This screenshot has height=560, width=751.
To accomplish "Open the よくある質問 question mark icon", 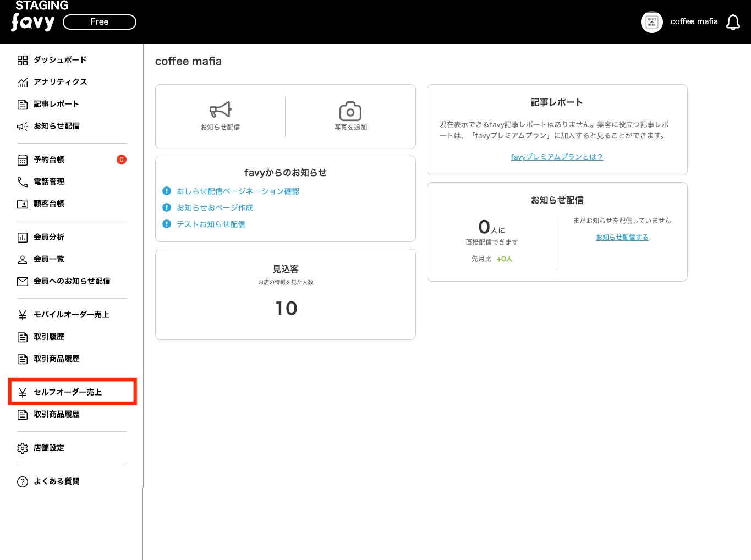I will pyautogui.click(x=23, y=482).
